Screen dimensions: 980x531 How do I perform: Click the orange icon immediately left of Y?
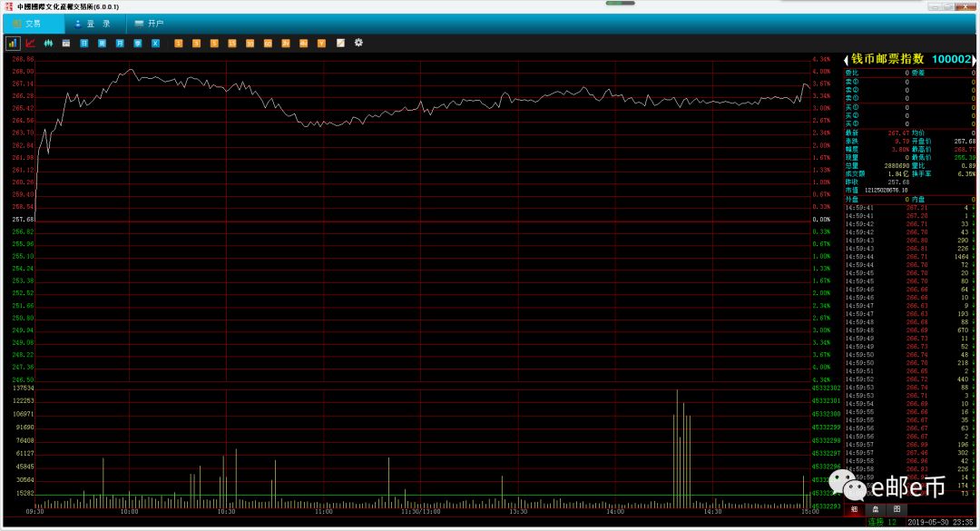tap(303, 44)
